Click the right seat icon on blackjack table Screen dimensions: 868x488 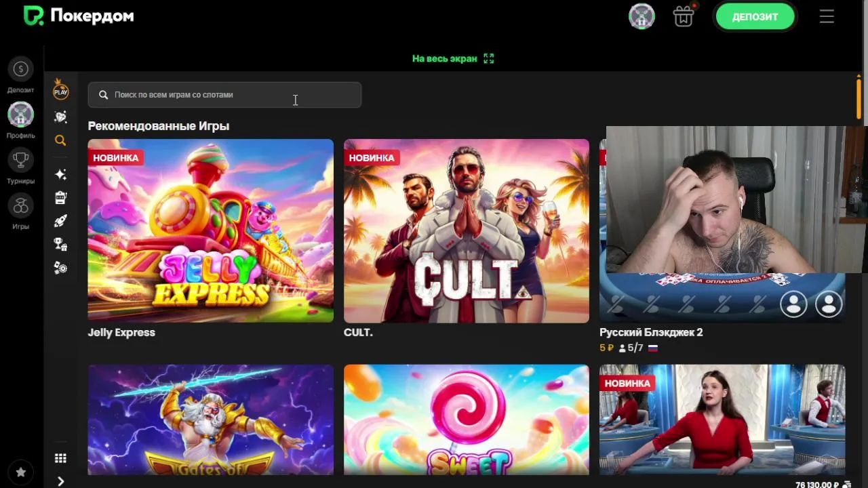pos(829,304)
